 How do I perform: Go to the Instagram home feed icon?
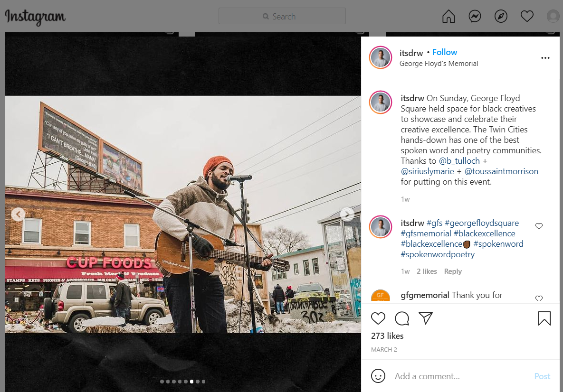(448, 17)
